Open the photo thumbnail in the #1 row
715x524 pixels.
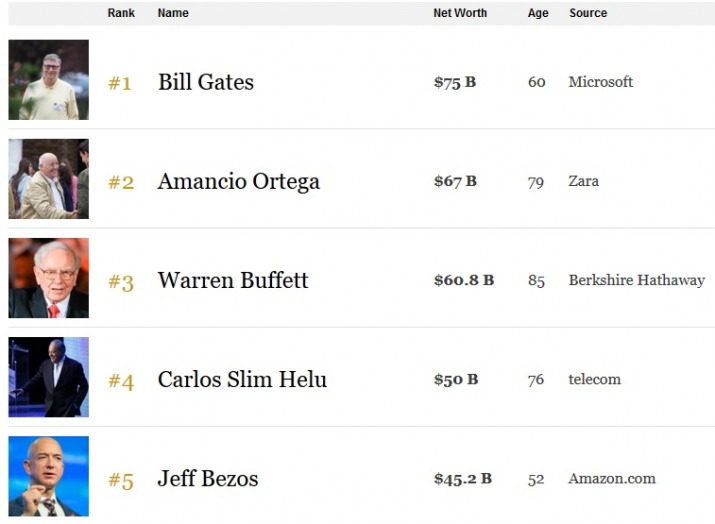click(49, 80)
